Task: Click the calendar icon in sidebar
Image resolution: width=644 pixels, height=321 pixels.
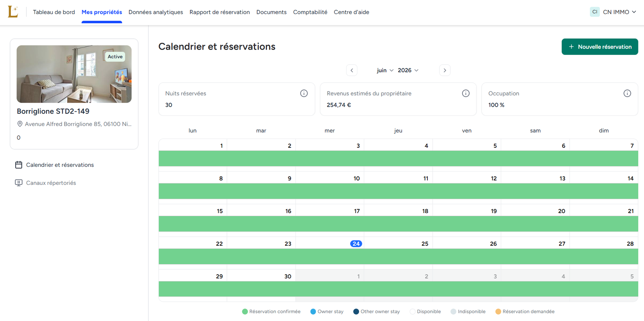Action: 19,165
